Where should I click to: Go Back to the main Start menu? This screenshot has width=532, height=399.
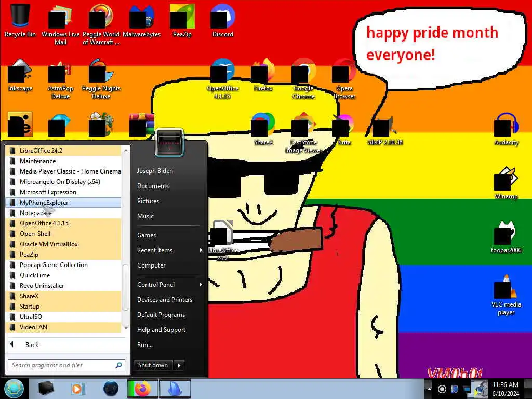67,345
